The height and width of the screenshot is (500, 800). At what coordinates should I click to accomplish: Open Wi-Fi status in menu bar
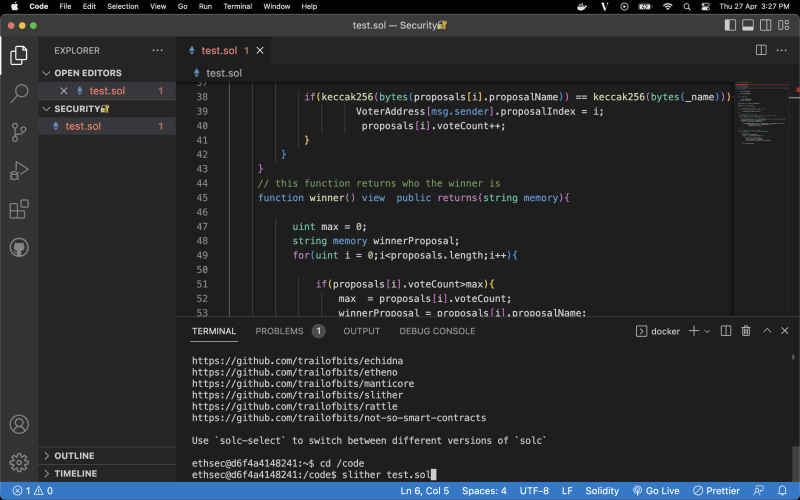tap(667, 7)
